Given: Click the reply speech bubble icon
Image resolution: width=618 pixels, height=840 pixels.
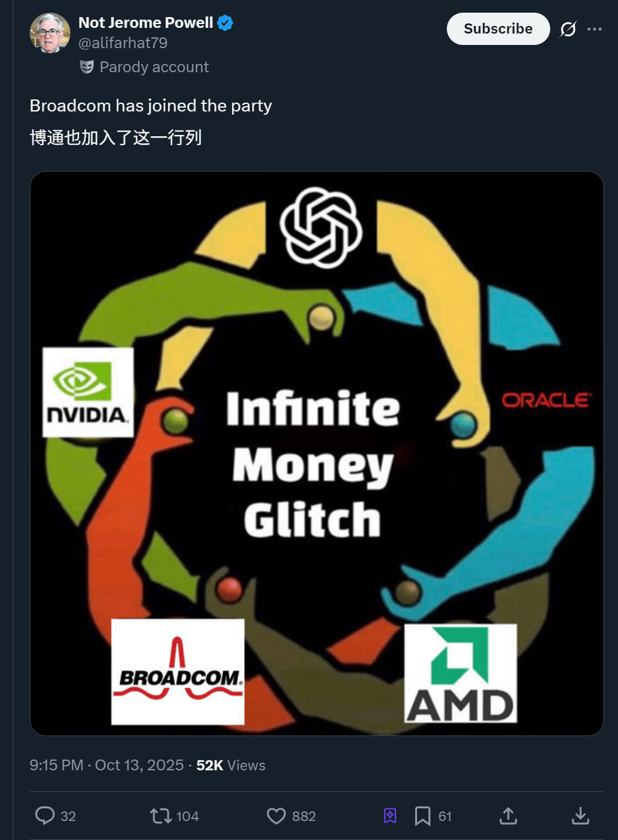Looking at the screenshot, I should tap(44, 815).
